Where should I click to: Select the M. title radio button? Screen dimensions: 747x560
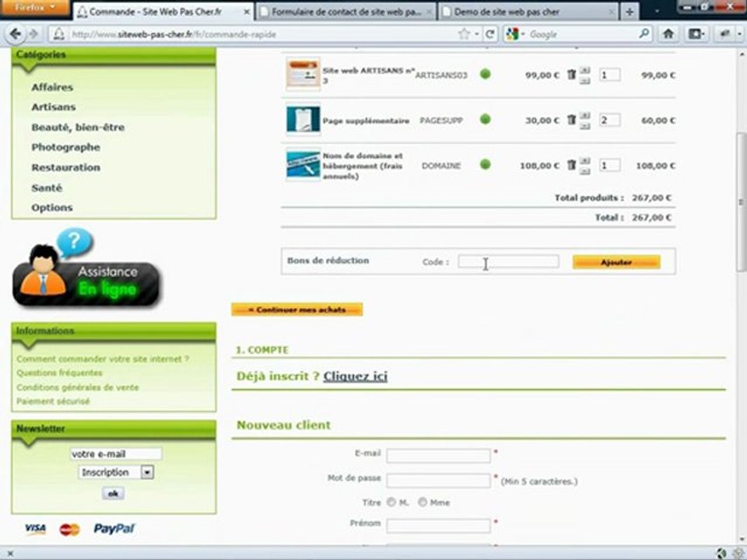[x=391, y=502]
